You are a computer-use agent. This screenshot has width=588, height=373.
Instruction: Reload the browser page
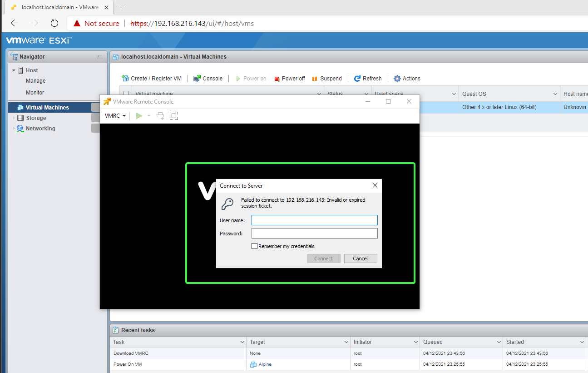pos(54,23)
